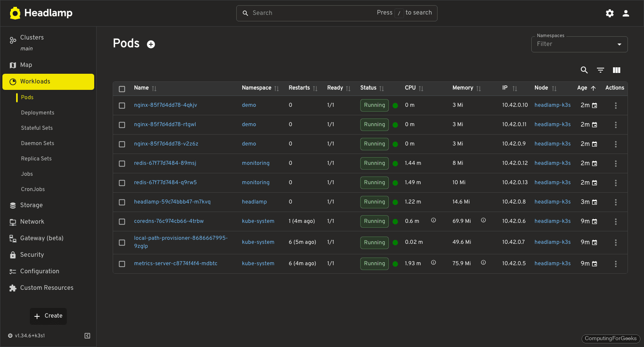Open the user account icon
The image size is (644, 347).
(x=626, y=13)
